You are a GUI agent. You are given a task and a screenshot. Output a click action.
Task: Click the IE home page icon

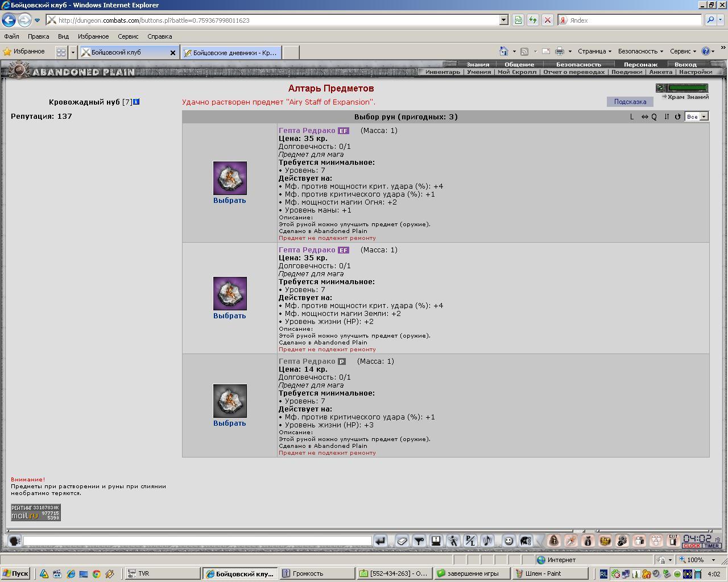coord(503,51)
